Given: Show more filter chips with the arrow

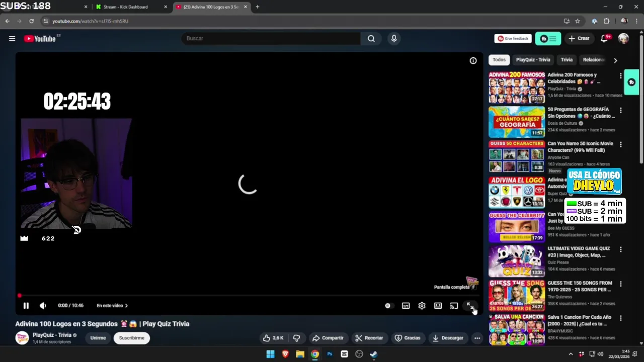Looking at the screenshot, I should click(615, 60).
